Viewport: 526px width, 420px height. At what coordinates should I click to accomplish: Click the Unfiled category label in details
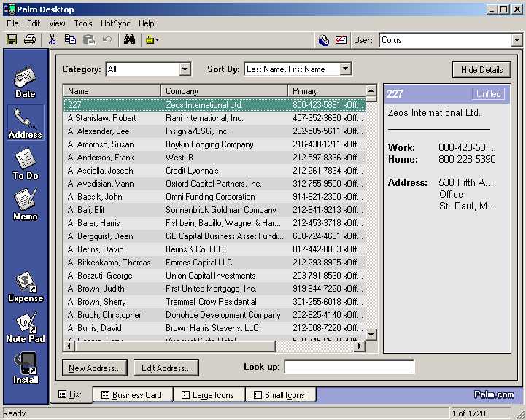point(489,94)
